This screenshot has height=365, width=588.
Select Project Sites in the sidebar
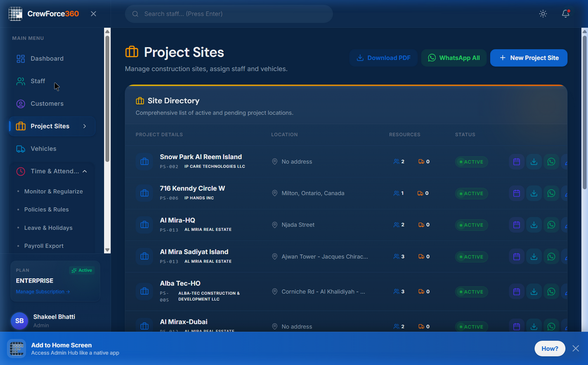[52, 126]
